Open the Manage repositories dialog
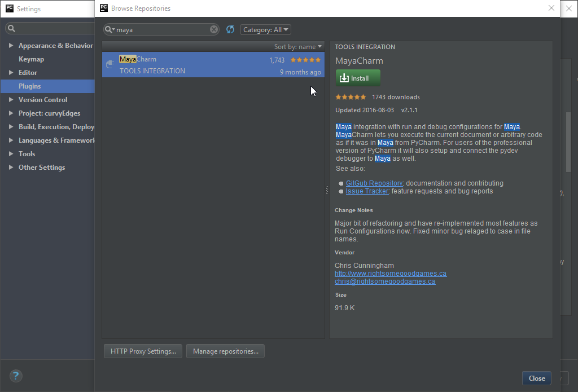578x392 pixels. [225, 351]
